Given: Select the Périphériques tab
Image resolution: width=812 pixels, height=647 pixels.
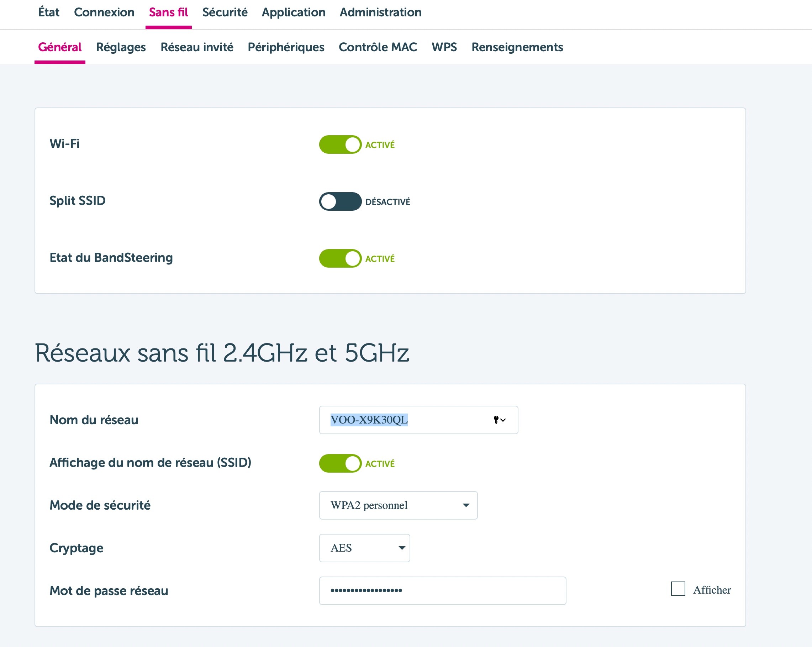Looking at the screenshot, I should click(286, 47).
